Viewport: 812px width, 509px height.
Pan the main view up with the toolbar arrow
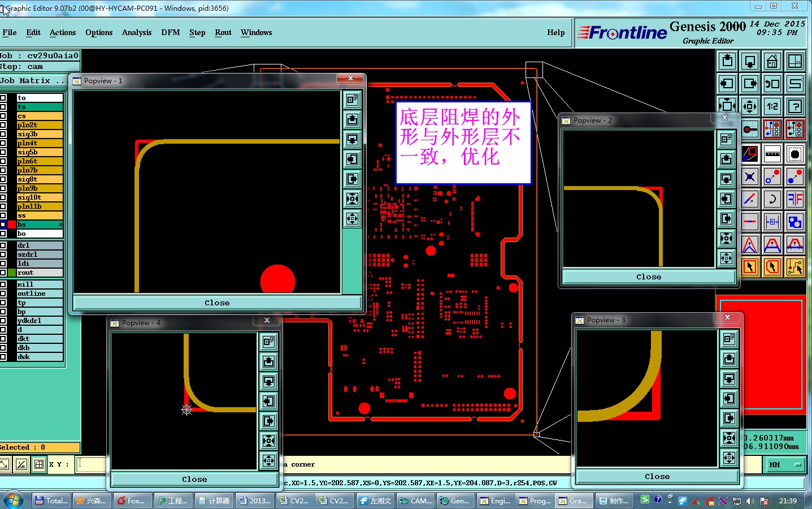[x=727, y=61]
